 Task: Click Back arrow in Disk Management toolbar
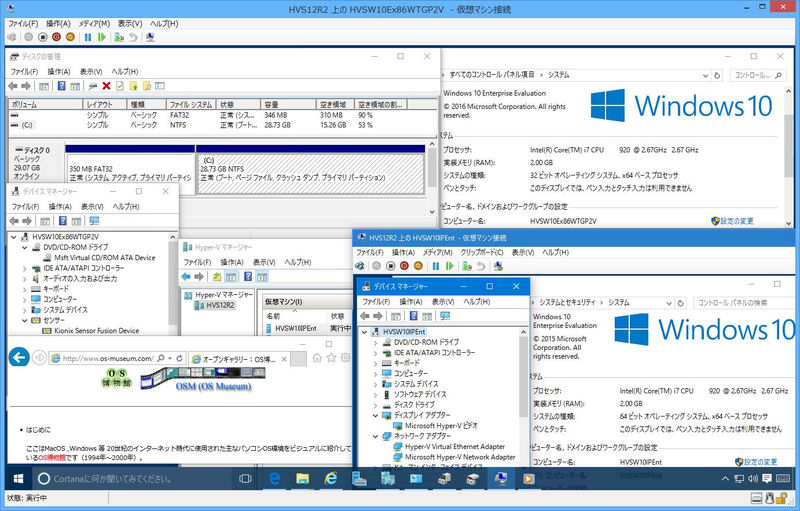click(x=13, y=86)
